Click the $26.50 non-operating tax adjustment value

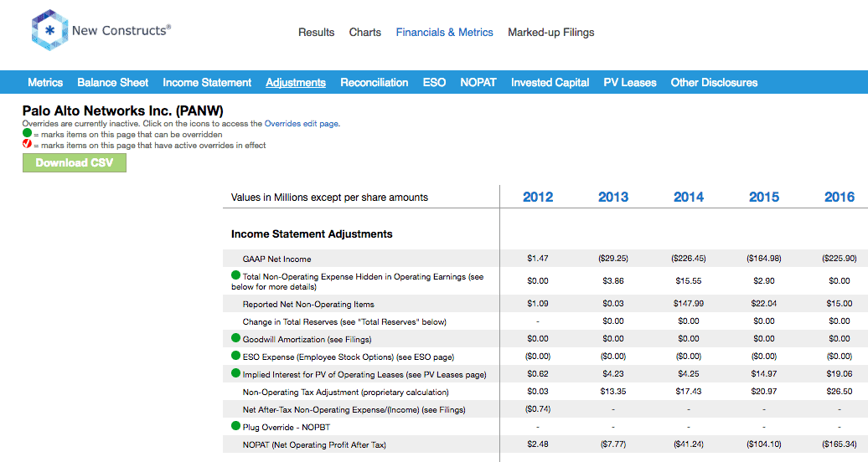pyautogui.click(x=840, y=392)
